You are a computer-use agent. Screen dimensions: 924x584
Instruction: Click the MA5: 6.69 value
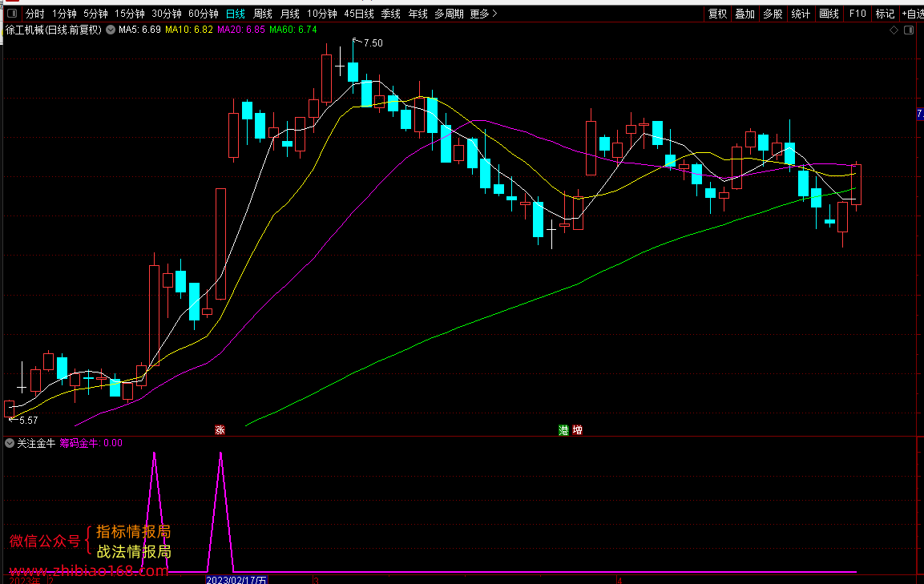coord(139,30)
